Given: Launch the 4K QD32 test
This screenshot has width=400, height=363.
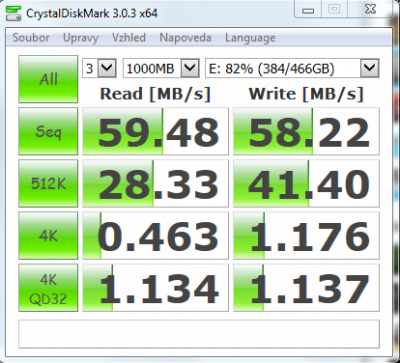Looking at the screenshot, I should pos(48,288).
